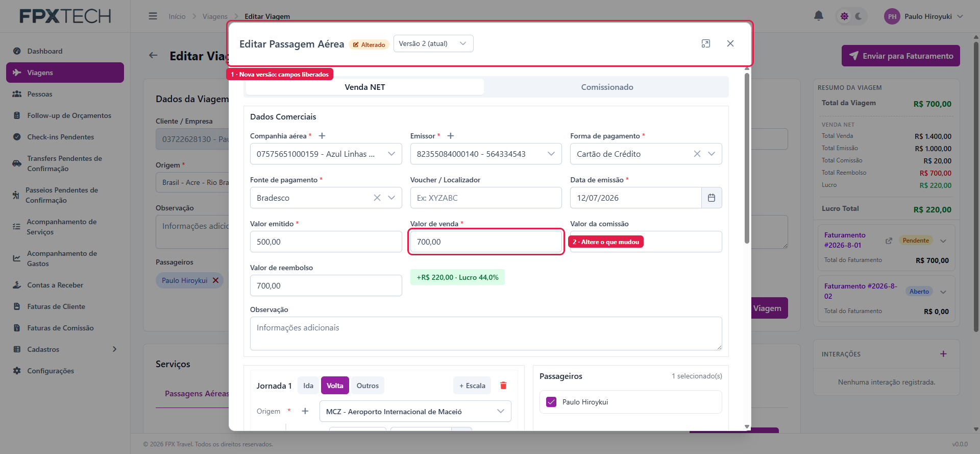The width and height of the screenshot is (980, 454).
Task: Add new Companhia aérea plus icon
Action: (x=322, y=136)
